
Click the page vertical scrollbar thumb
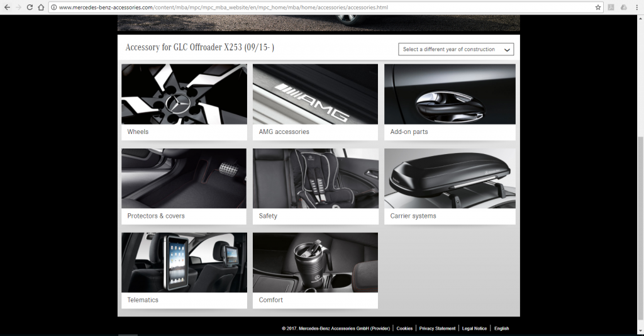pos(640,228)
